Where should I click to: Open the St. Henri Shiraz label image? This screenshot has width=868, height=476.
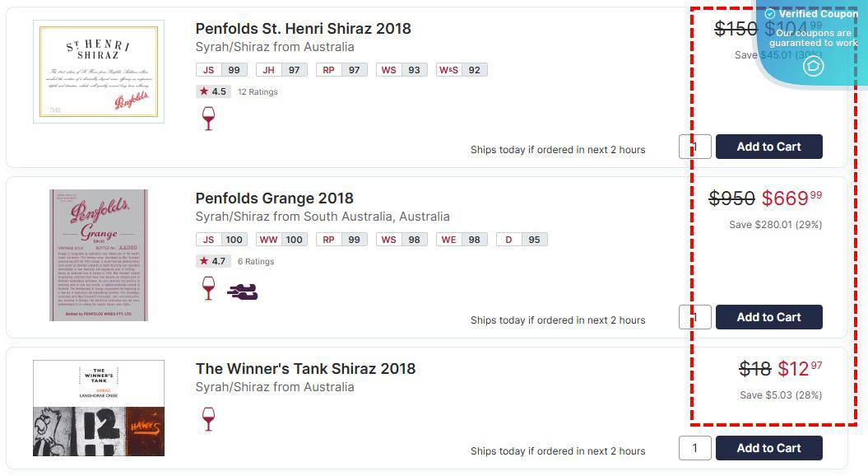point(99,72)
